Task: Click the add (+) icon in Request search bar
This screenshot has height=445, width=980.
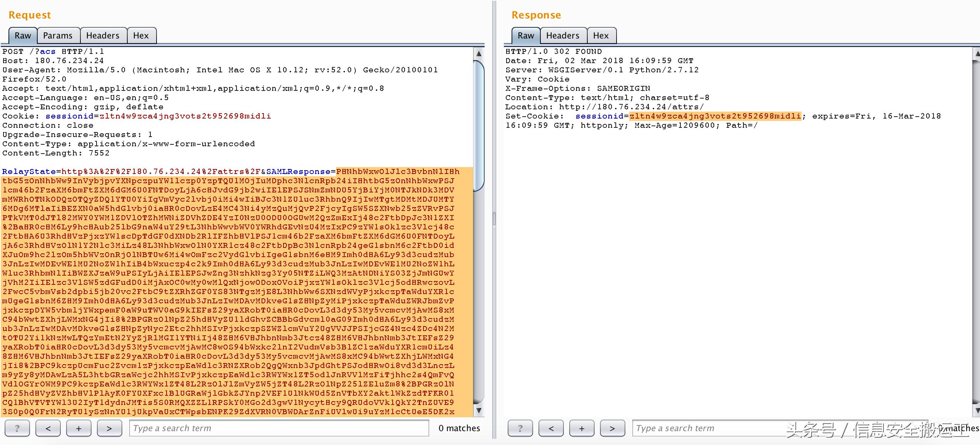Action: point(78,428)
